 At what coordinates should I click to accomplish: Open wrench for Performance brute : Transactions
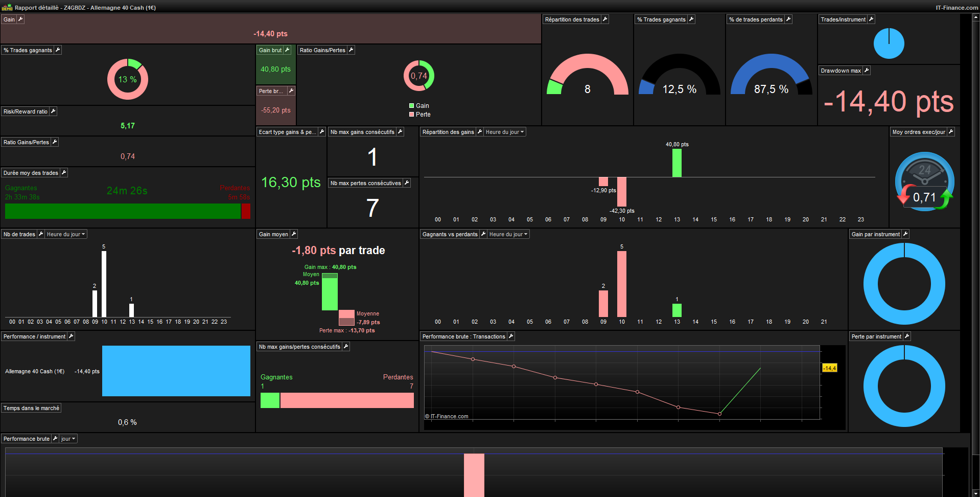511,336
